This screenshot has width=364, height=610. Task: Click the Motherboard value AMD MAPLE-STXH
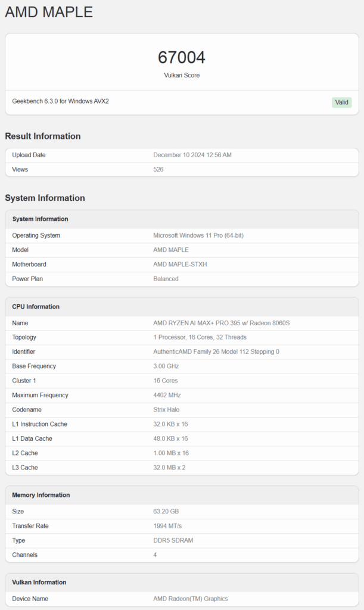(180, 264)
